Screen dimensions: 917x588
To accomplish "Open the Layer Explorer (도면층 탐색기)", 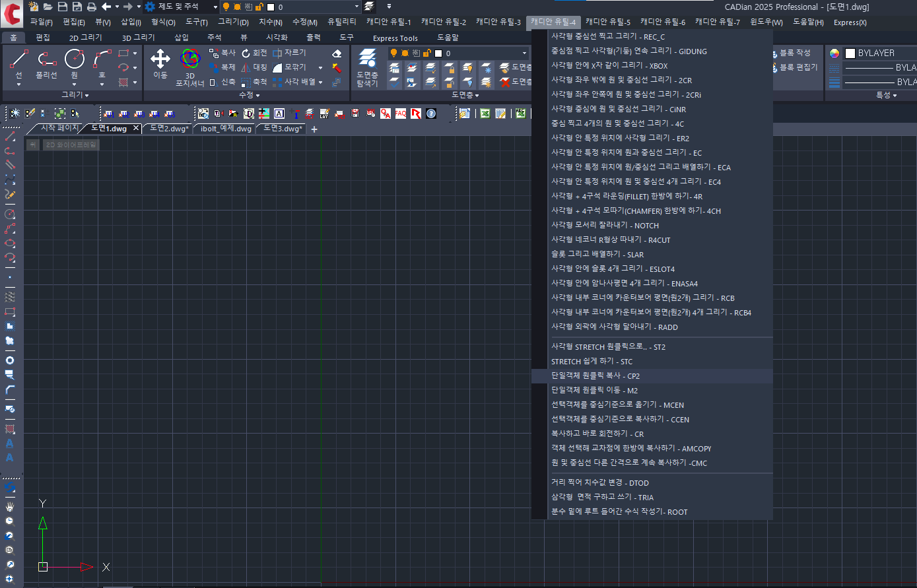I will click(x=367, y=67).
